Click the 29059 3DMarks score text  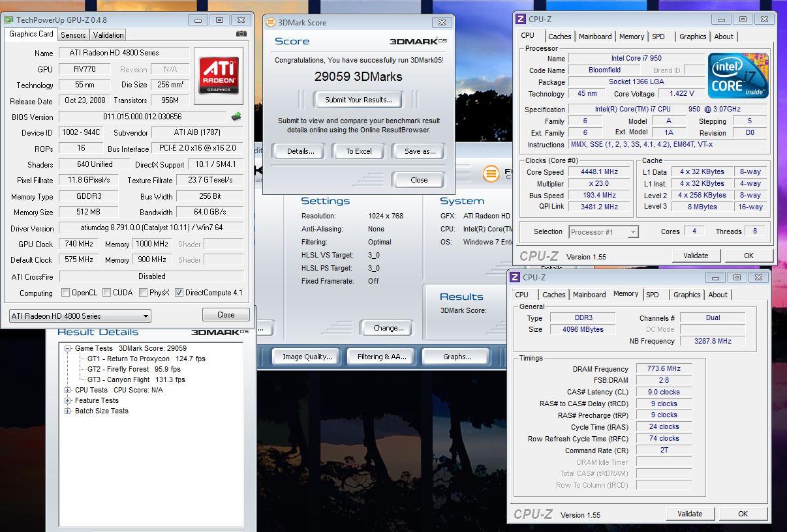pyautogui.click(x=358, y=76)
